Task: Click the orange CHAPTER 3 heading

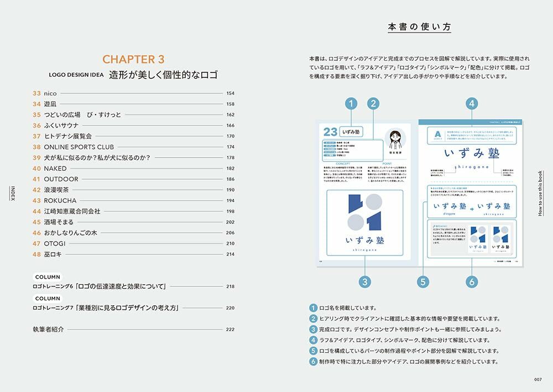Action: [x=133, y=59]
